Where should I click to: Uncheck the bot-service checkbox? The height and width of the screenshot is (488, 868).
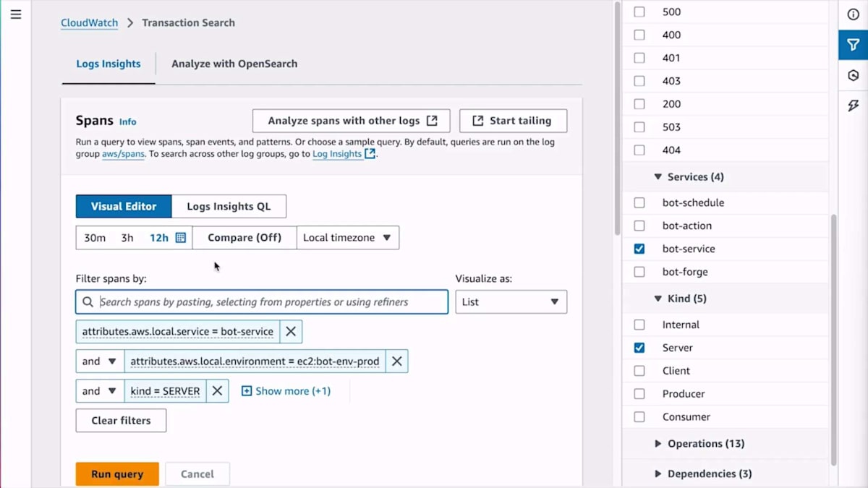639,249
